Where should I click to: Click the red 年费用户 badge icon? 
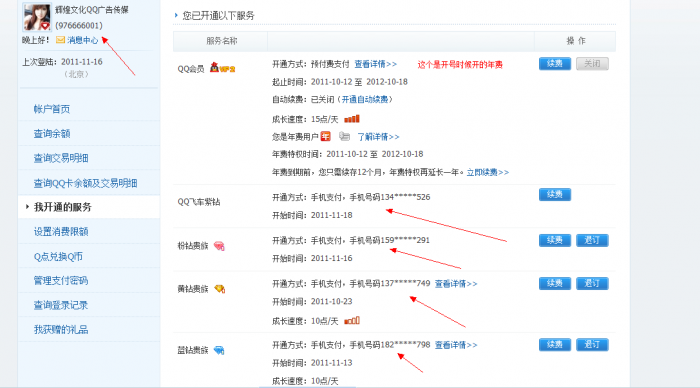(326, 137)
